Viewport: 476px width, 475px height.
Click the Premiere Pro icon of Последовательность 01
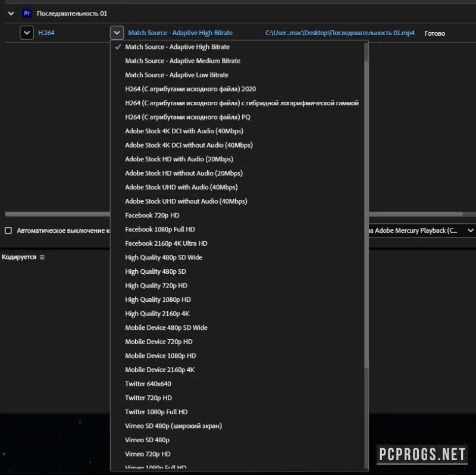pos(27,13)
